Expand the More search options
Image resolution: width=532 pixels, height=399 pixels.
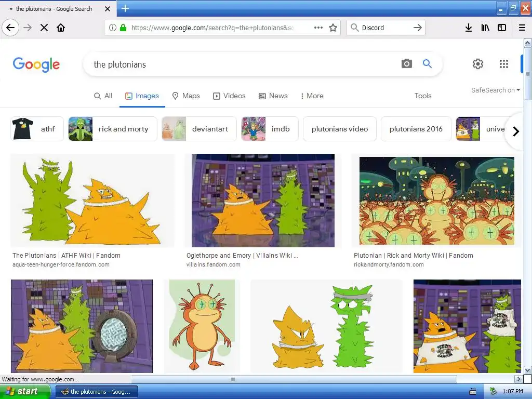point(312,96)
